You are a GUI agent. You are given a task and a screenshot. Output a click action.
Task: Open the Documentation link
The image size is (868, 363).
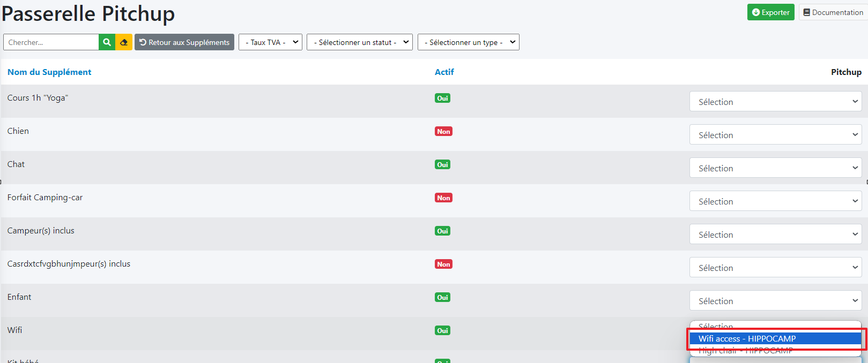tap(833, 12)
